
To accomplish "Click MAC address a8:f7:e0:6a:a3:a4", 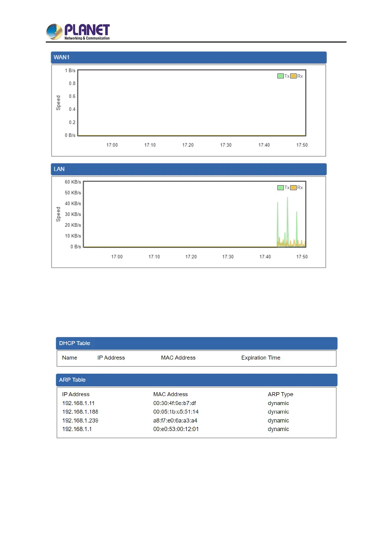I will (x=175, y=421).
